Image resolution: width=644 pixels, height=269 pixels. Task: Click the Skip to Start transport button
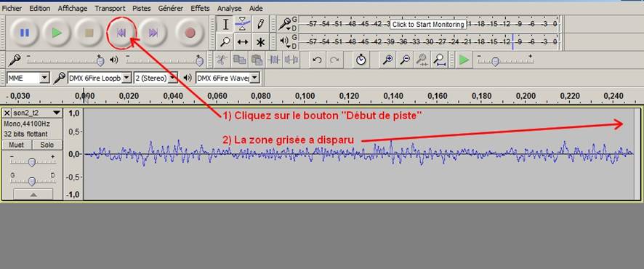click(x=121, y=33)
